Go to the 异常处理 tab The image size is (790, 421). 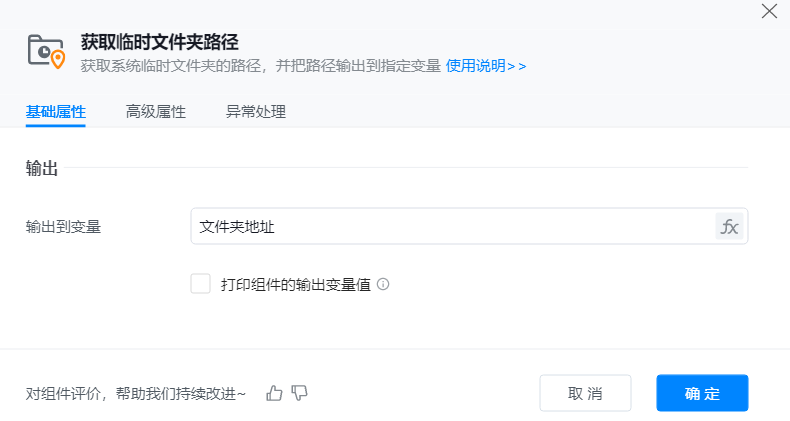point(255,111)
